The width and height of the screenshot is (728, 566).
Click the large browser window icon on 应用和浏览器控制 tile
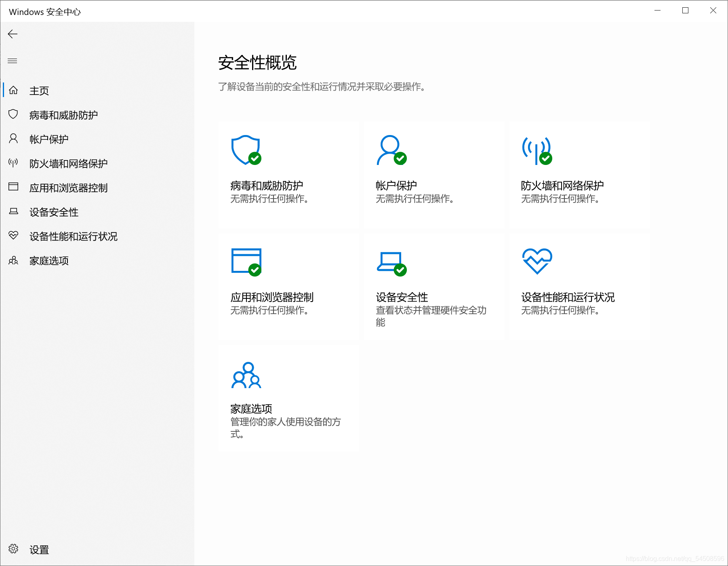(x=246, y=262)
